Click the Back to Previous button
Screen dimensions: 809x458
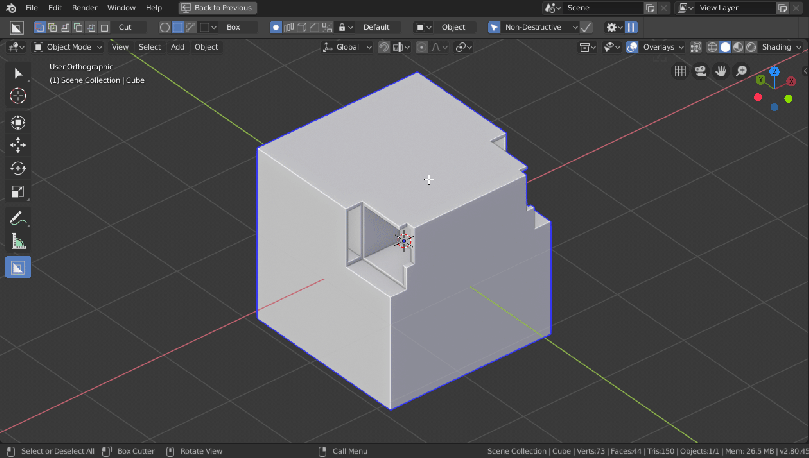click(217, 7)
